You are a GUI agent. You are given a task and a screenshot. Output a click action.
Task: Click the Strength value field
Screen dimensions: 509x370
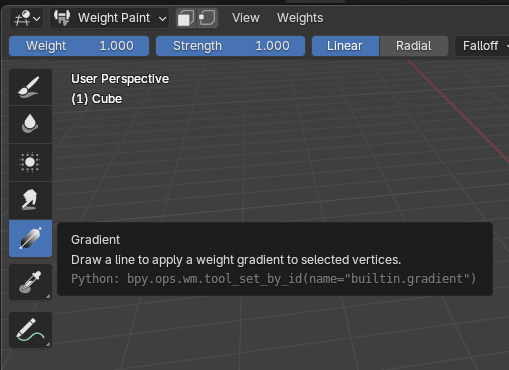point(230,46)
